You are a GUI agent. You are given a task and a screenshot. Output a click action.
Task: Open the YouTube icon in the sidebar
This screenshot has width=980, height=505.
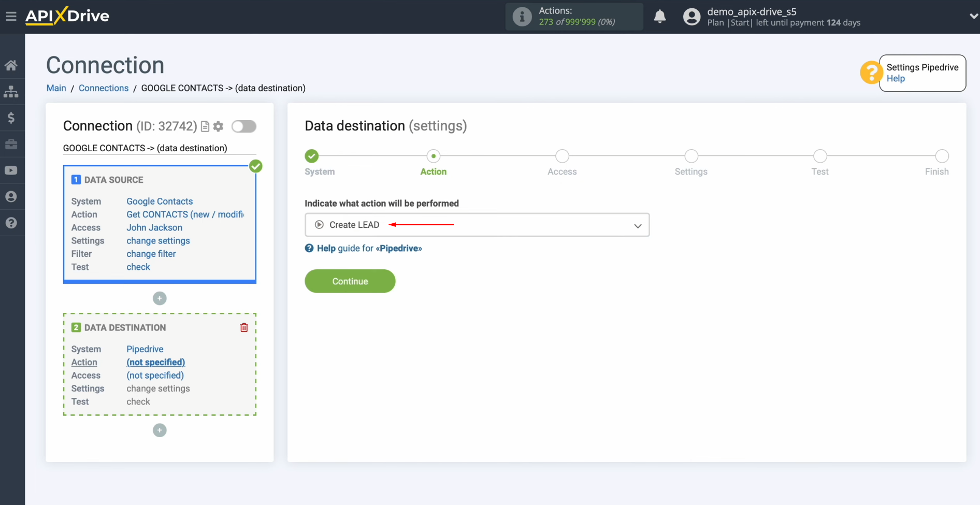(x=12, y=170)
